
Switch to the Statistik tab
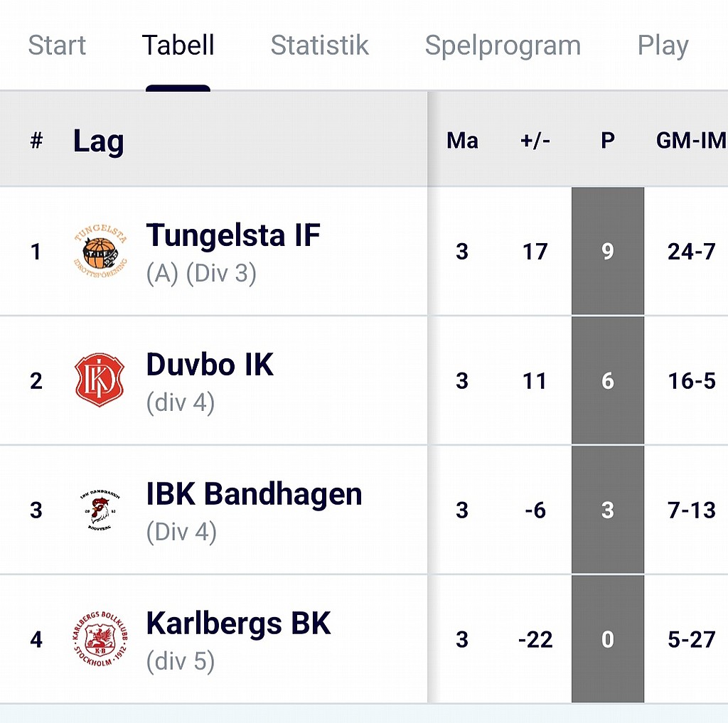coord(319,45)
